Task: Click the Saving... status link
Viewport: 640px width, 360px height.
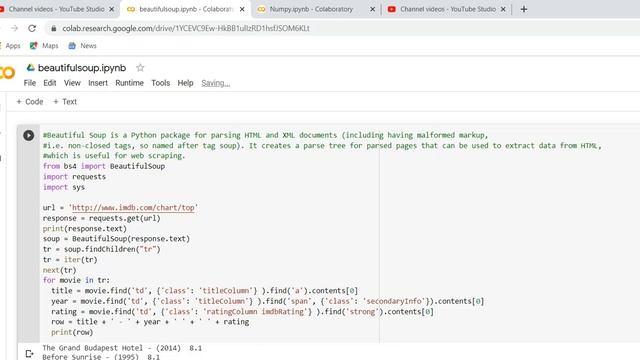Action: [216, 83]
